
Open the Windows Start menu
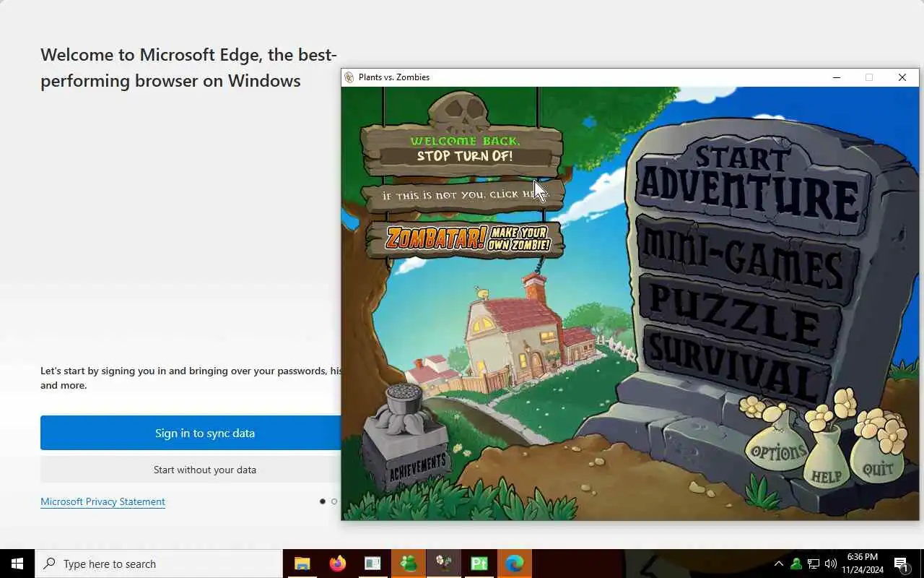(17, 564)
